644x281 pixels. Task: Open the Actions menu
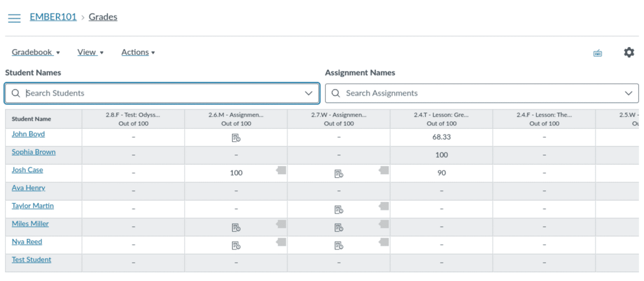coord(138,52)
